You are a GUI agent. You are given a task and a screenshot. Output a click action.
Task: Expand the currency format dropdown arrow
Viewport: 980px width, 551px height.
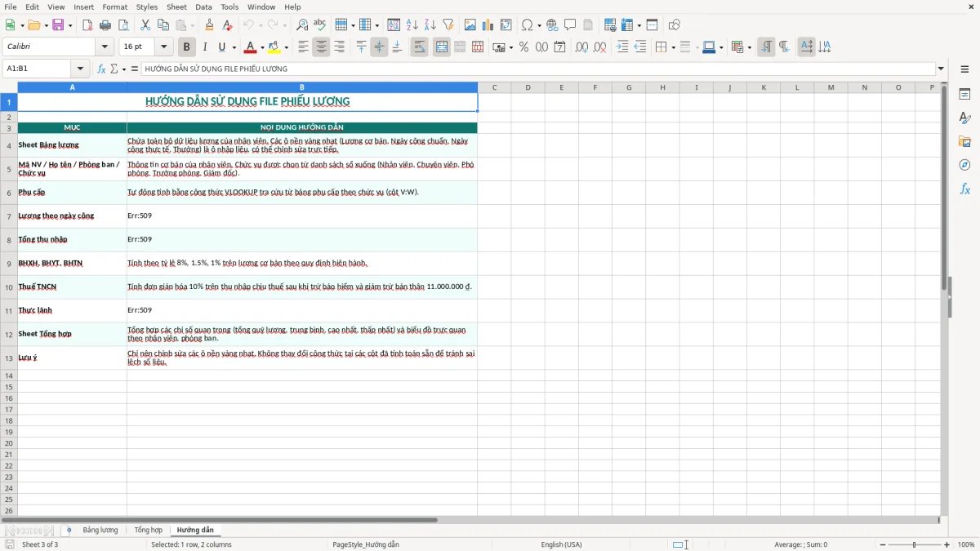click(x=510, y=47)
